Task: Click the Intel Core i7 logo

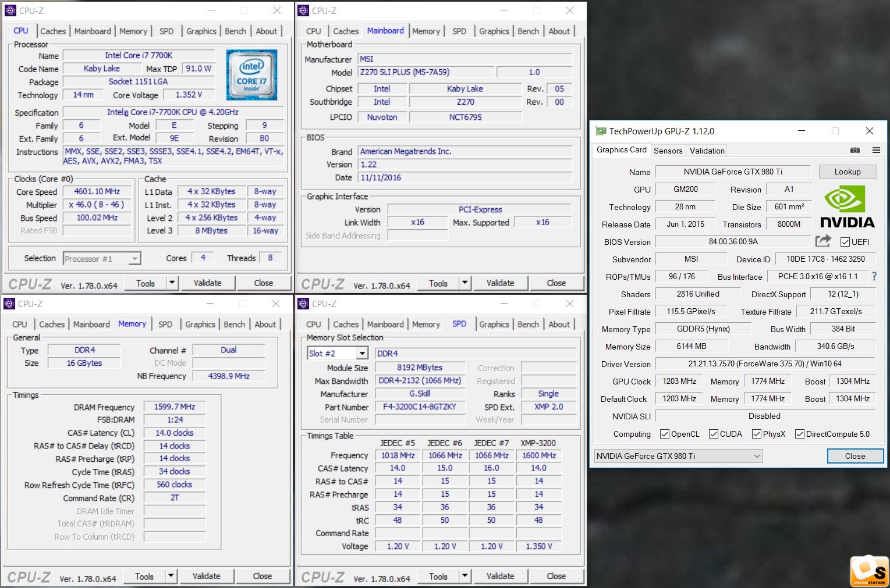Action: point(251,74)
